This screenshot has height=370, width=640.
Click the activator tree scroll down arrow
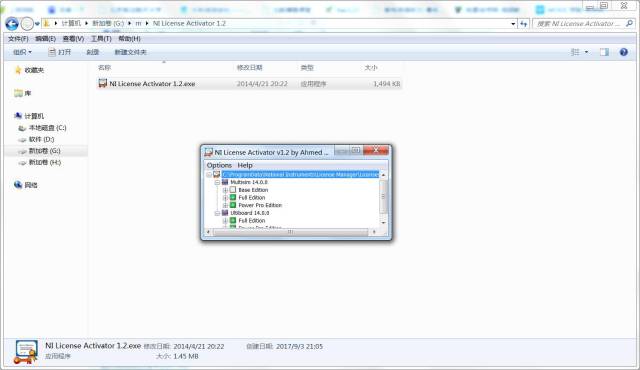383,223
